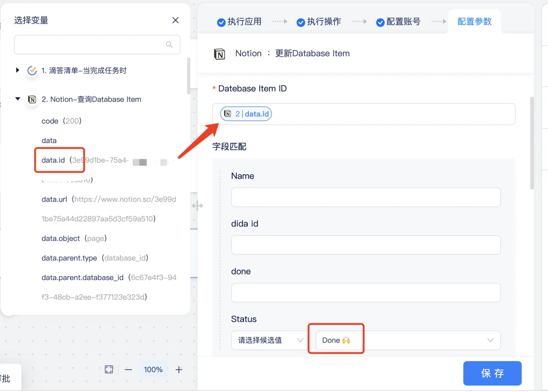Open the 配置参数 tab
This screenshot has width=548, height=392.
[475, 22]
